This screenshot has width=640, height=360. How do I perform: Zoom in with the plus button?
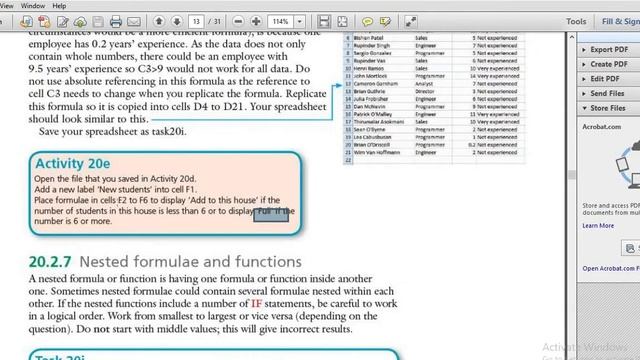point(256,21)
